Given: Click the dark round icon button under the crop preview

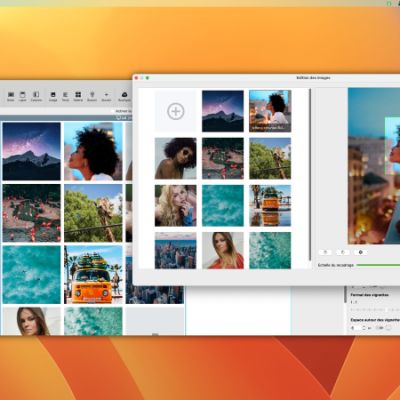Looking at the screenshot, I should click(x=360, y=252).
